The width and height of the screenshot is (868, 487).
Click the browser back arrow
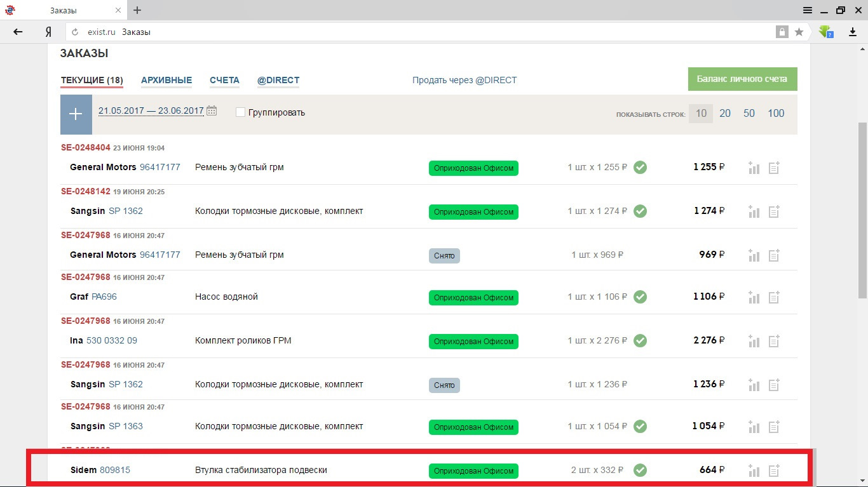18,32
